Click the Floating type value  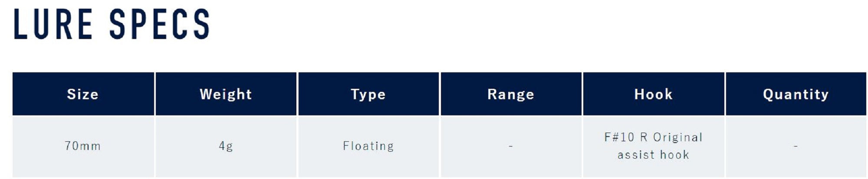coord(368,146)
